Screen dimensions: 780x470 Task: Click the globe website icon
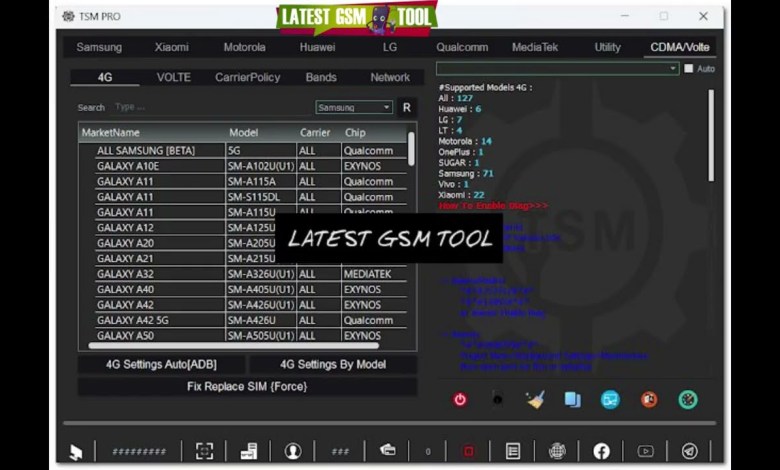[557, 451]
